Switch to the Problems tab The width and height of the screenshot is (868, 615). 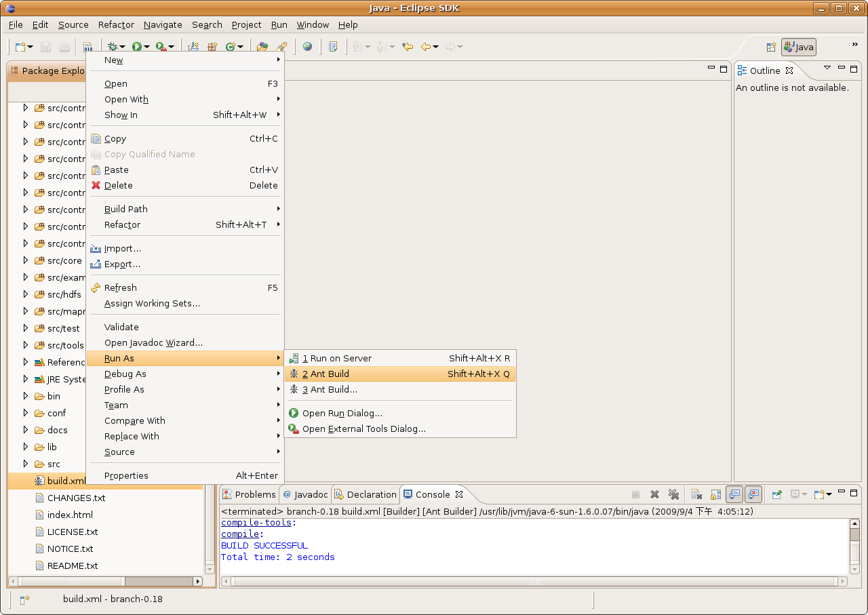click(250, 494)
